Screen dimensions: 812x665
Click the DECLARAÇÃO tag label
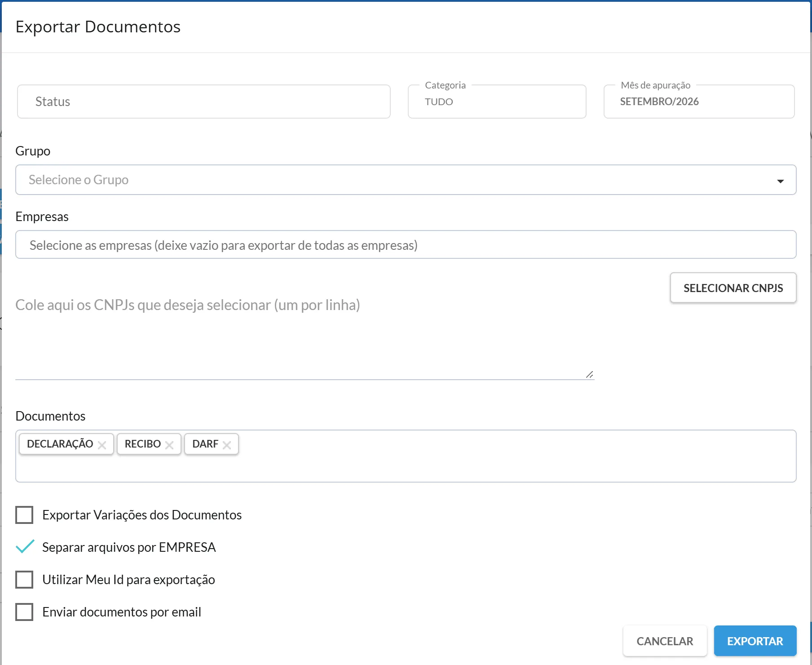coord(60,444)
